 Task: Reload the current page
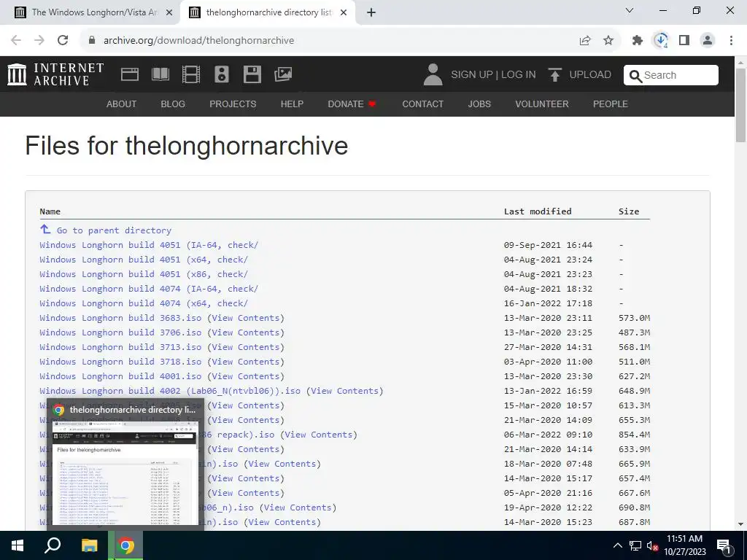(63, 41)
